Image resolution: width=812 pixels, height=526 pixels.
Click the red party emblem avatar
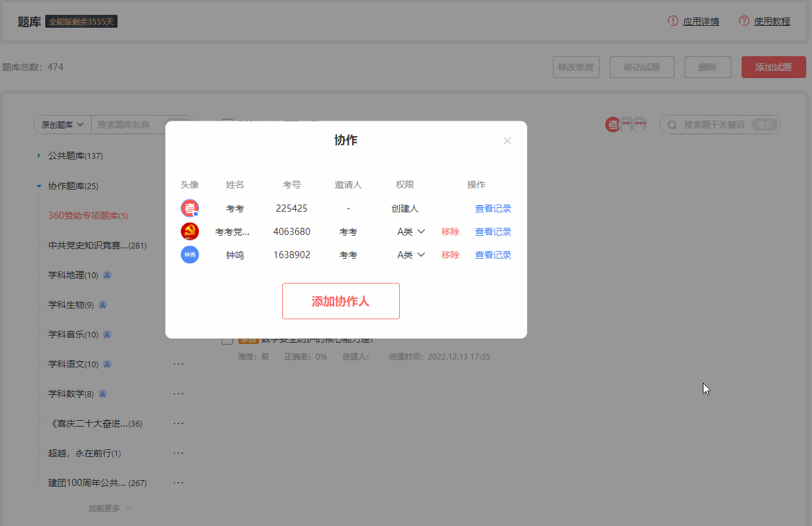pyautogui.click(x=190, y=232)
